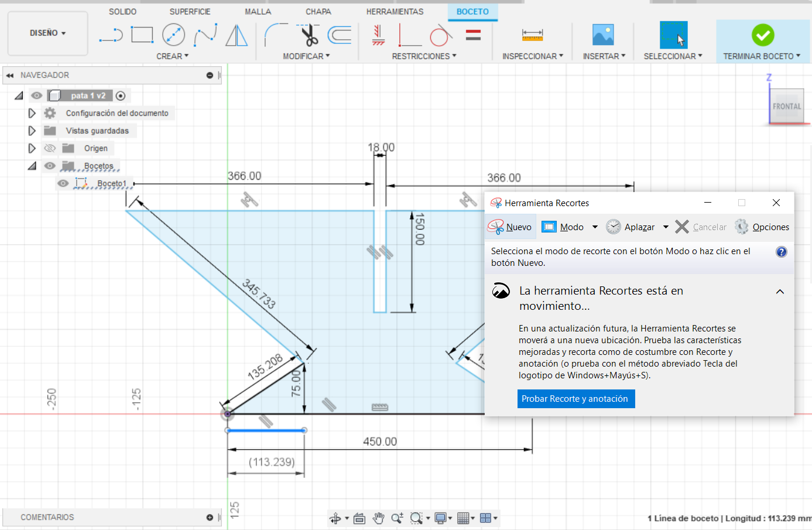Screen dimensions: 812x530
Task: Activate the Trim scissors tool
Action: tap(309, 35)
